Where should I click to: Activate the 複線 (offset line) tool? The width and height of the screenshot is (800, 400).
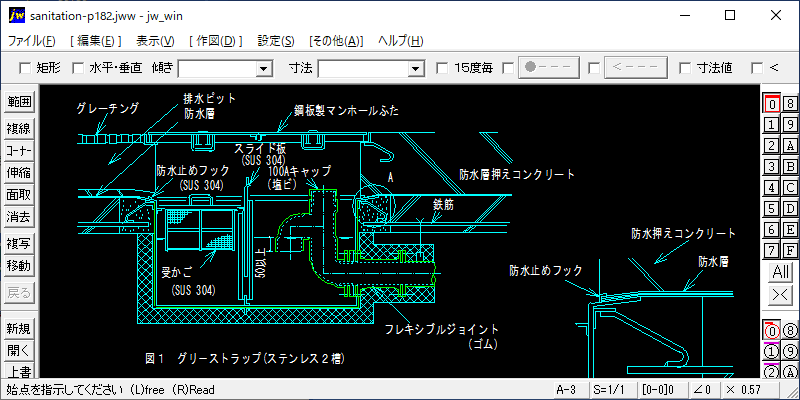(x=19, y=128)
